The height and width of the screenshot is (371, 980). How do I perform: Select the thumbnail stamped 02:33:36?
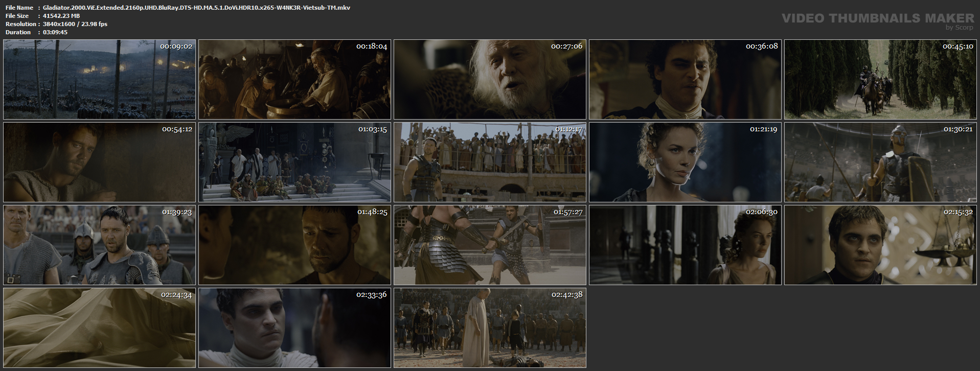295,328
